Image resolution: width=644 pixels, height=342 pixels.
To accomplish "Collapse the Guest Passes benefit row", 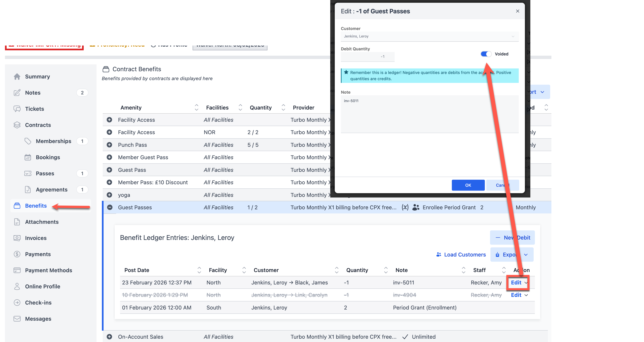I will (x=110, y=207).
